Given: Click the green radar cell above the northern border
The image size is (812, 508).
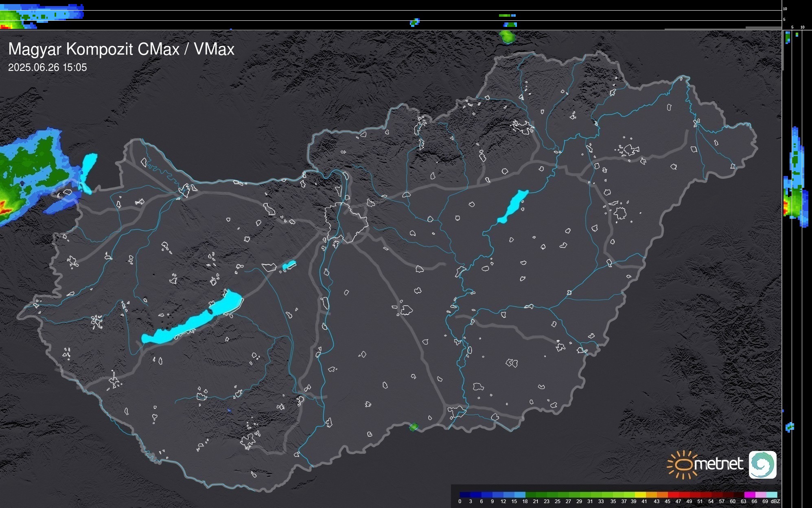Looking at the screenshot, I should coord(508,37).
